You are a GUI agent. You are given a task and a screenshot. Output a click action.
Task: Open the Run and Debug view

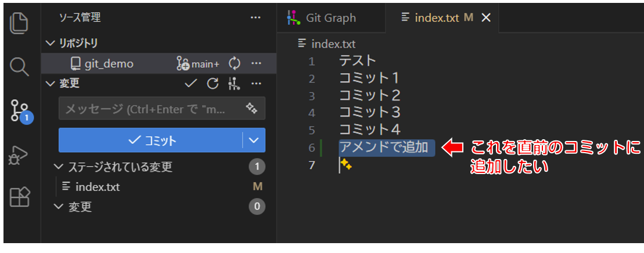pyautogui.click(x=19, y=155)
